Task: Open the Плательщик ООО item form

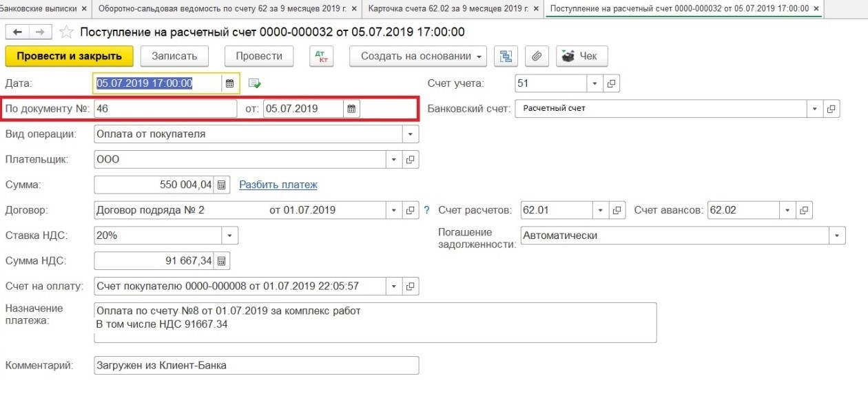Action: click(x=410, y=159)
